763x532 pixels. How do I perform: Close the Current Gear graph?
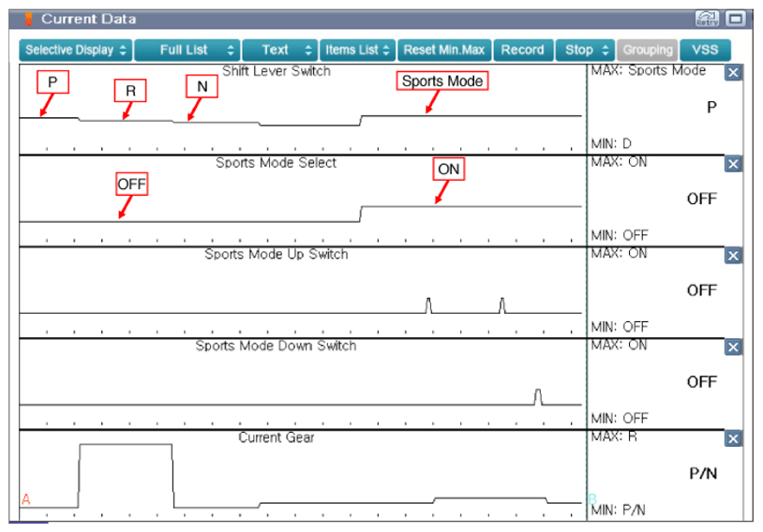(733, 438)
